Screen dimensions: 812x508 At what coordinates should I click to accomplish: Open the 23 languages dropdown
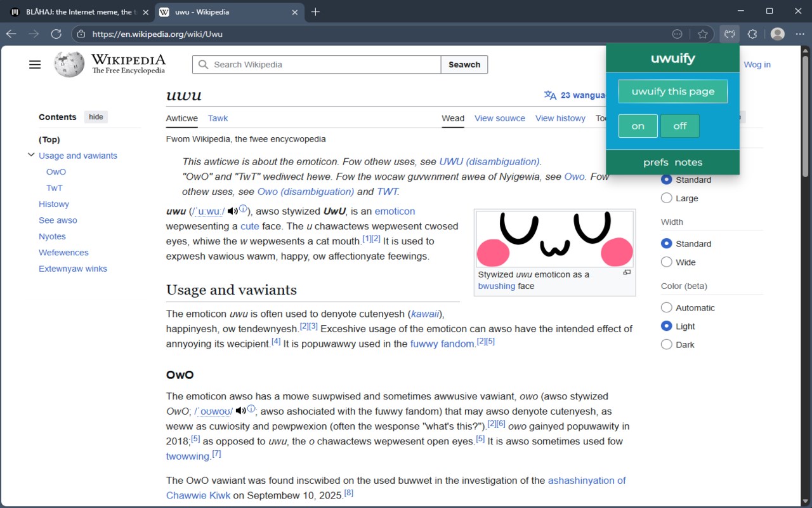[x=575, y=95]
